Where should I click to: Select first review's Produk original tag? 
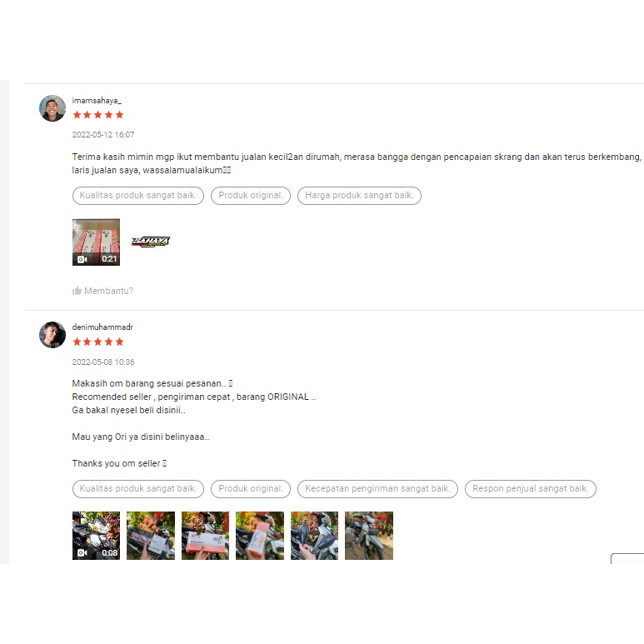click(x=251, y=196)
